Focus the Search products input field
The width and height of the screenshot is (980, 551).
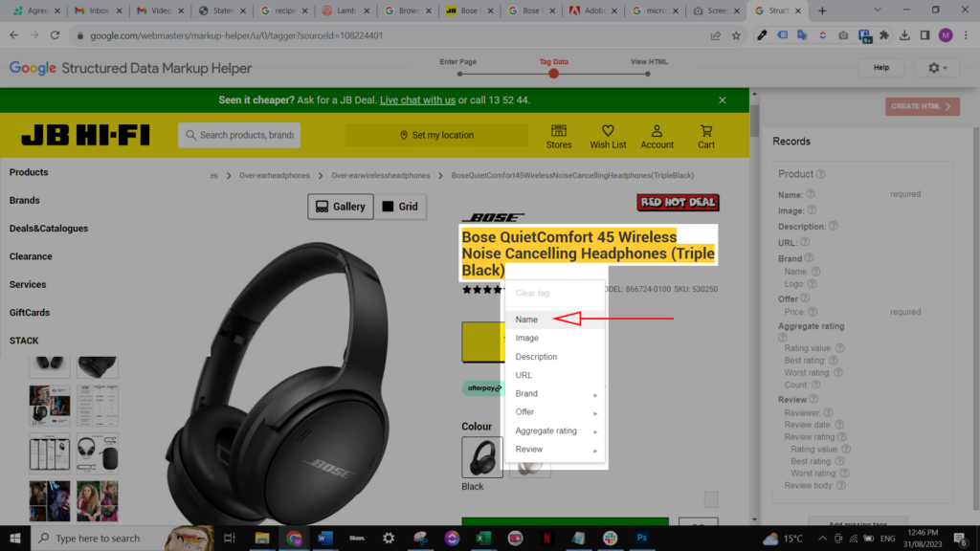(x=239, y=135)
